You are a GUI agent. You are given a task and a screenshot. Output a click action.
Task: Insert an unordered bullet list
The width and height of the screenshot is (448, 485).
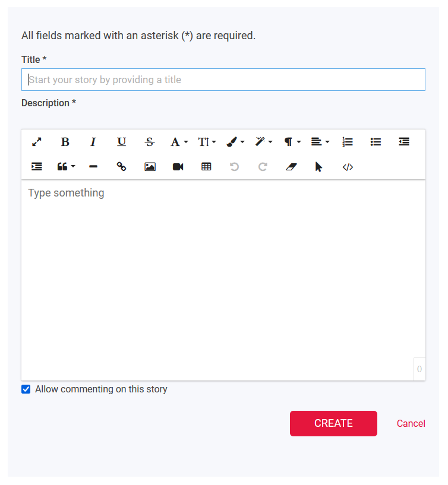click(x=376, y=142)
